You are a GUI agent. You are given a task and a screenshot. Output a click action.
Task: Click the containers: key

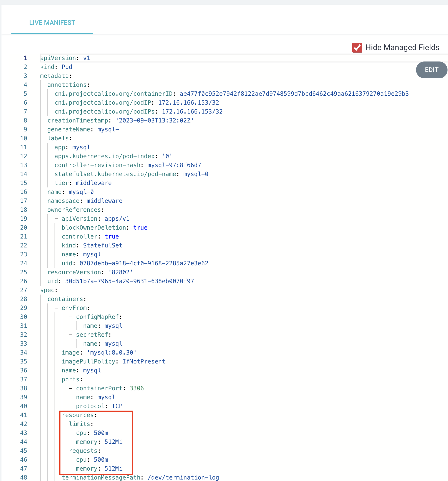(67, 299)
